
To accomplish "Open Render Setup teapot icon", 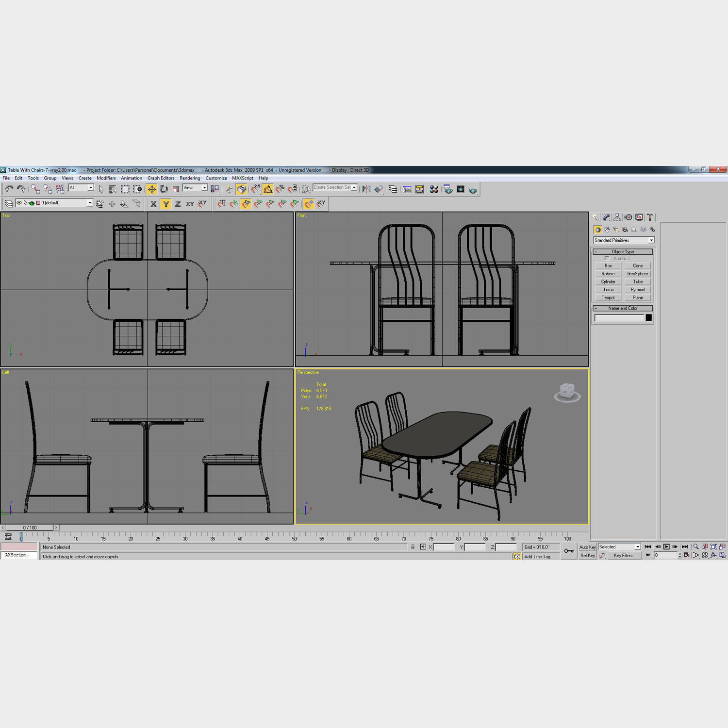I will pos(448,189).
